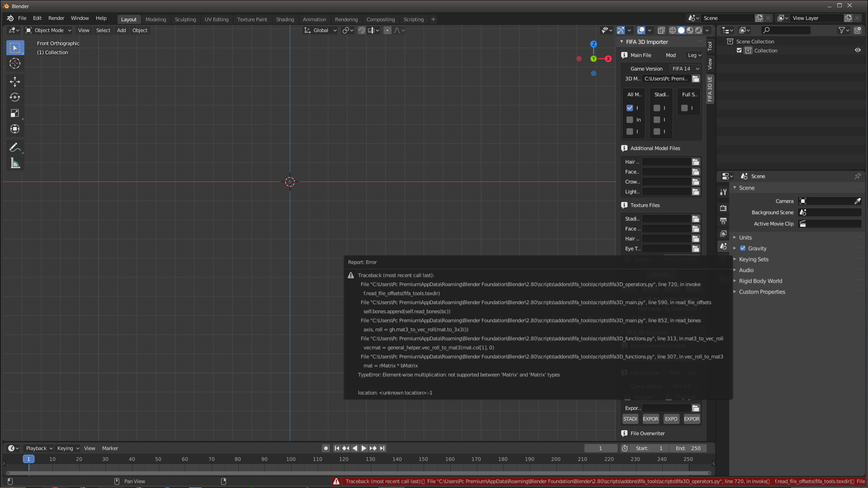Open the sidebar Tool tab
This screenshot has width=868, height=488.
pyautogui.click(x=710, y=46)
